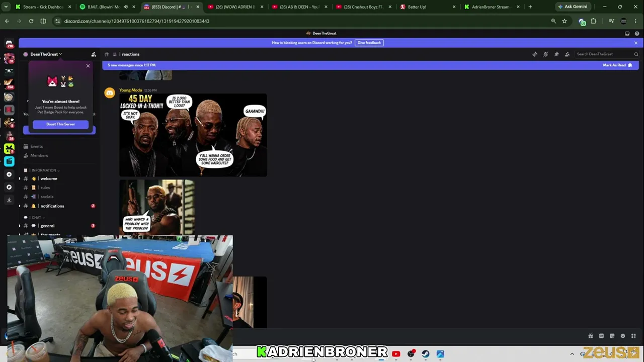Open the general channel

59,226
